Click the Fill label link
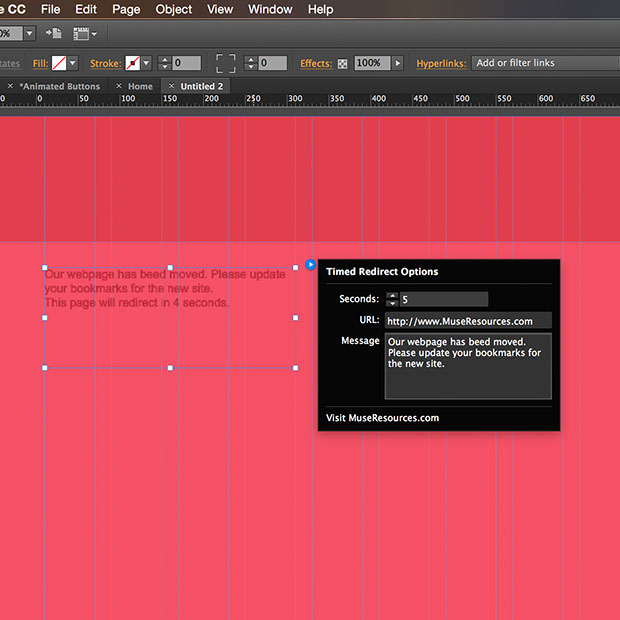 click(40, 63)
